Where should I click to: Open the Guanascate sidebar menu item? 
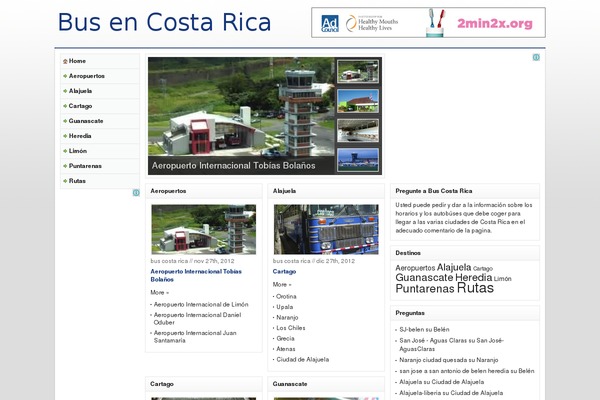pyautogui.click(x=100, y=121)
